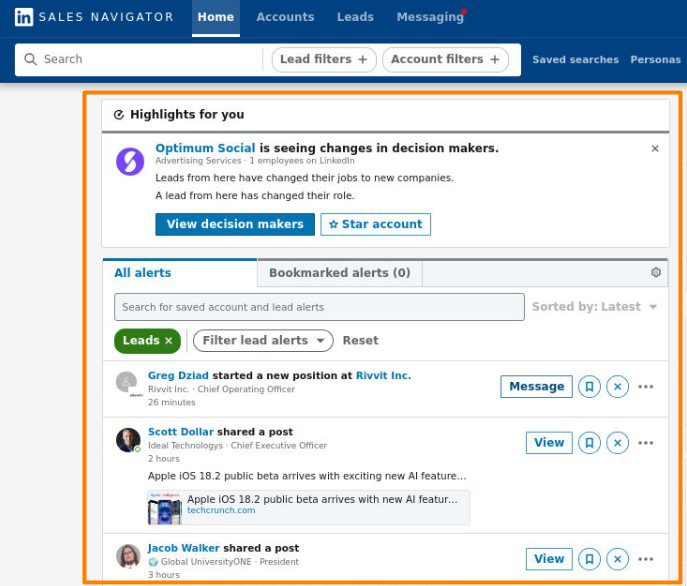Open more options for Greg Dziad alert

[646, 387]
